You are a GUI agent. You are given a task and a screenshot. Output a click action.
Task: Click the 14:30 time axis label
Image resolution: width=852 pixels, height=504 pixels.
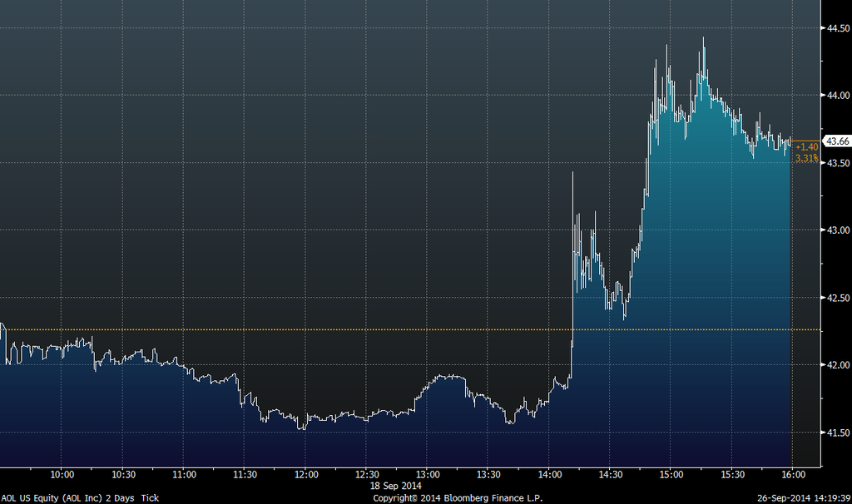tap(611, 475)
